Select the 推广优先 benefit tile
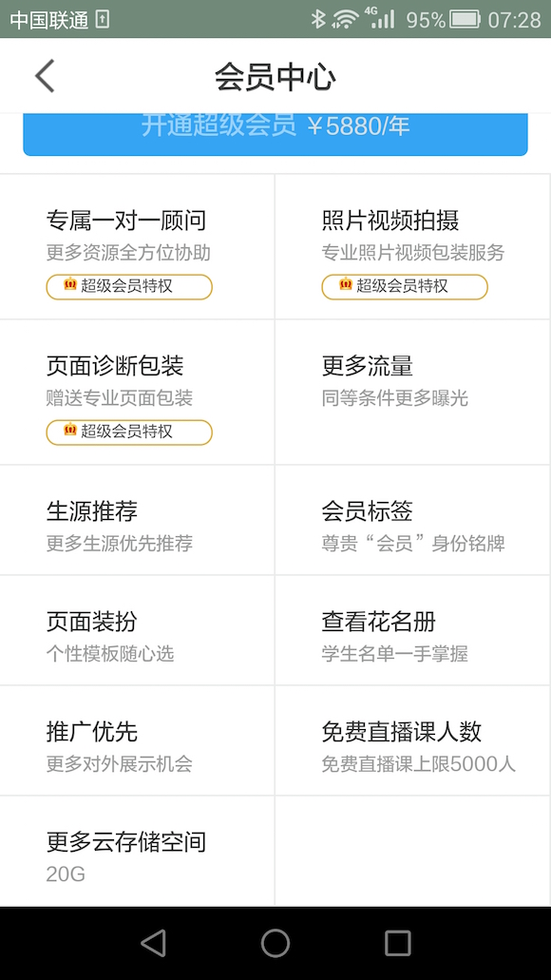The width and height of the screenshot is (551, 980). [x=138, y=740]
